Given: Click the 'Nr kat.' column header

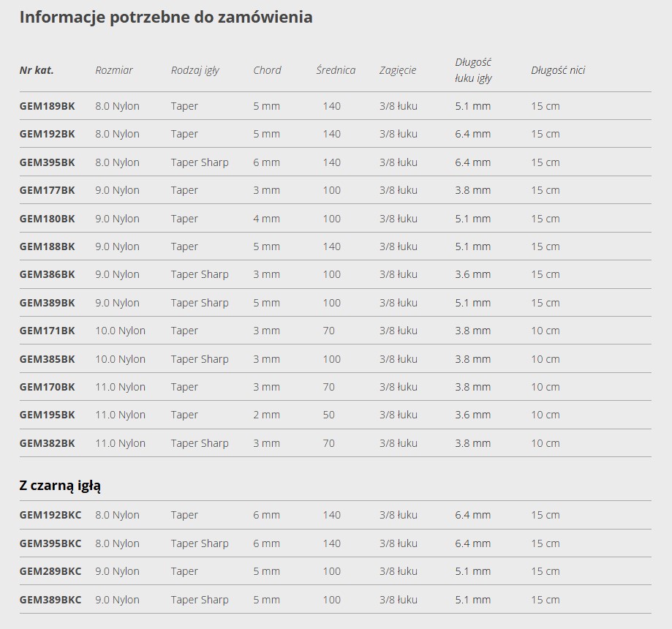Looking at the screenshot, I should point(37,70).
